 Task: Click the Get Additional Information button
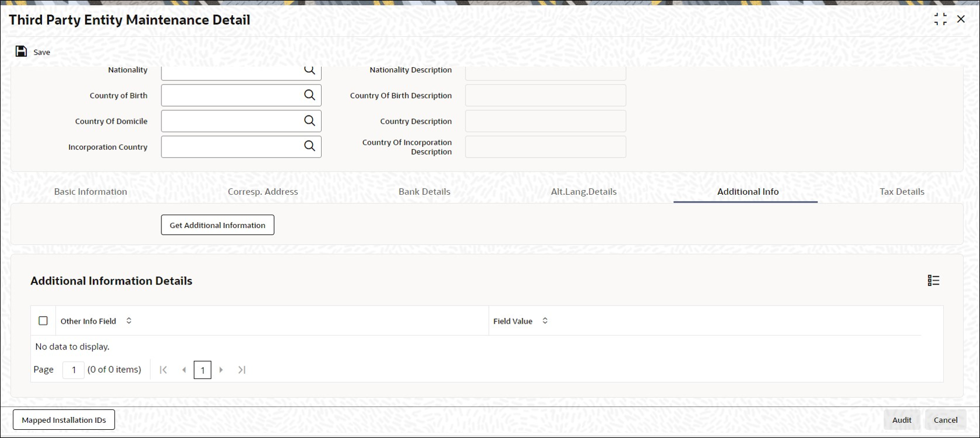(217, 225)
